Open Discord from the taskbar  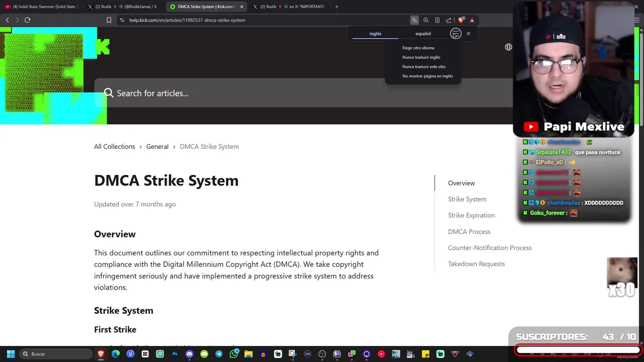click(189, 354)
